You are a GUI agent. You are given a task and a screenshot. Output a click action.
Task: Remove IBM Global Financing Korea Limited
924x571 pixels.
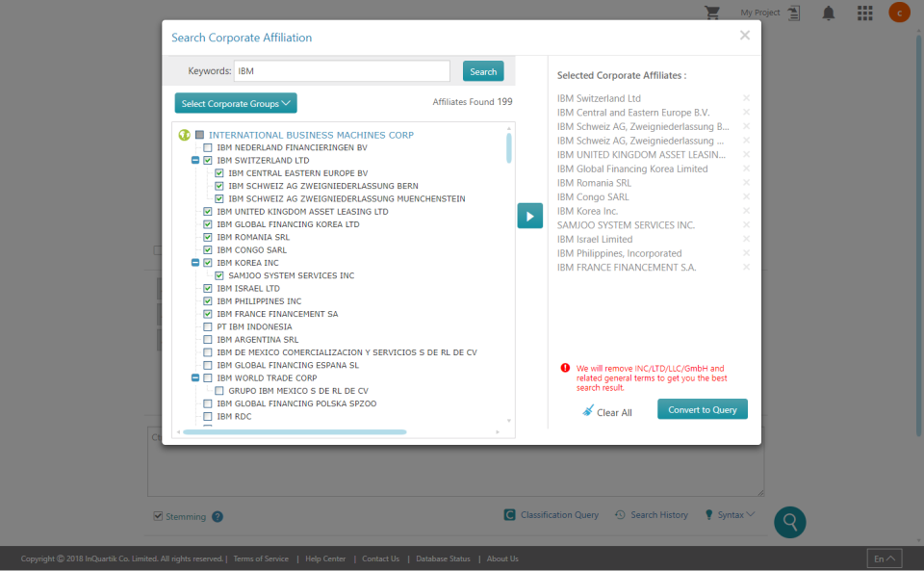(x=746, y=169)
